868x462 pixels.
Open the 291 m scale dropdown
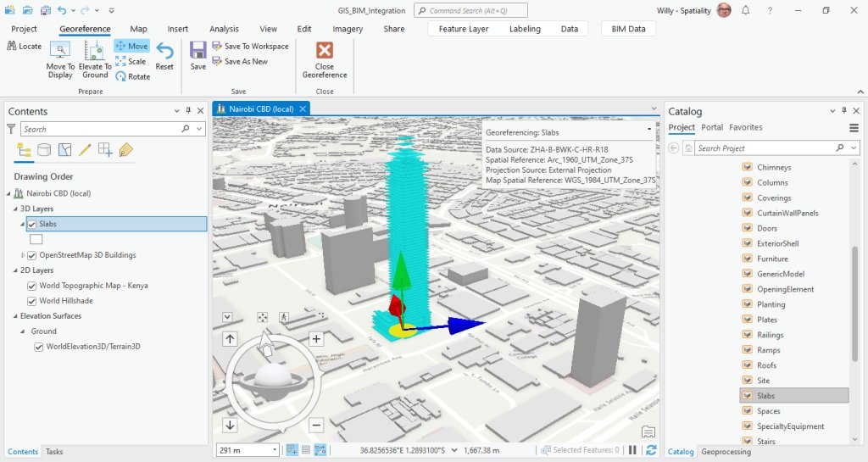(275, 450)
